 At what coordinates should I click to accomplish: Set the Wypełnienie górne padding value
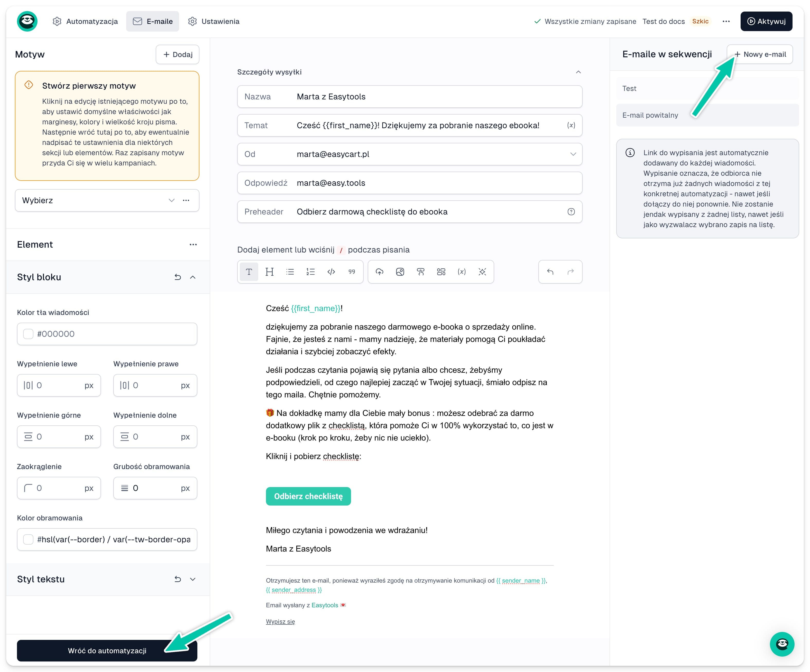coord(59,436)
